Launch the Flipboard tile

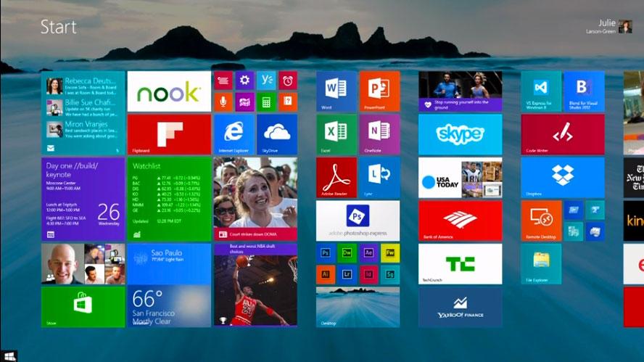click(x=169, y=134)
